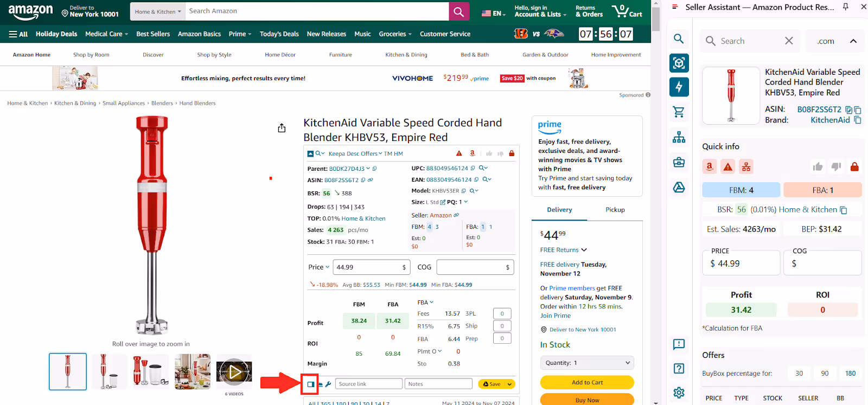The width and height of the screenshot is (868, 405).
Task: Open the Offers dropdown in Keepa row
Action: [x=371, y=153]
